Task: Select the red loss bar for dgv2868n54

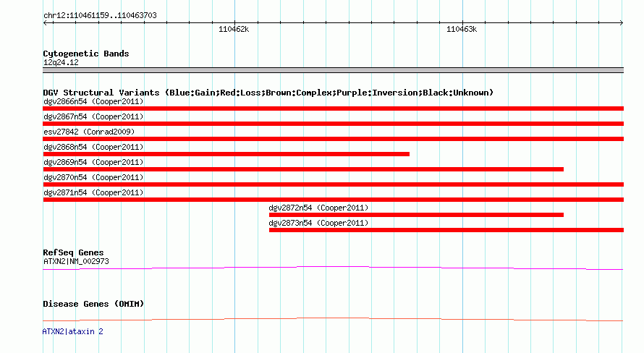Action: 226,154
